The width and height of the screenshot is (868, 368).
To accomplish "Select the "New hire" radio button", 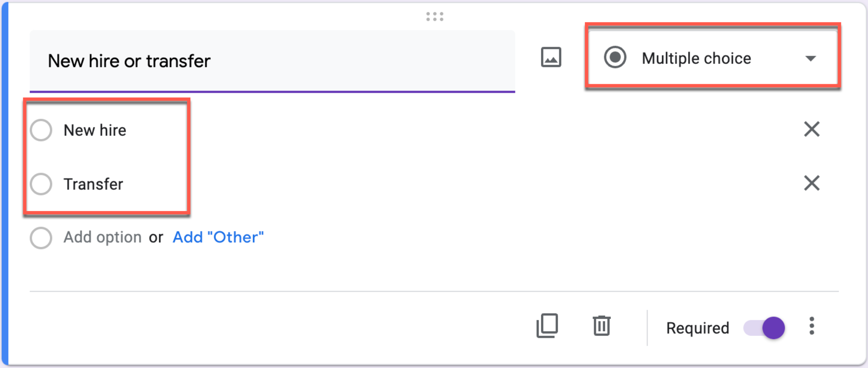I will click(x=41, y=130).
